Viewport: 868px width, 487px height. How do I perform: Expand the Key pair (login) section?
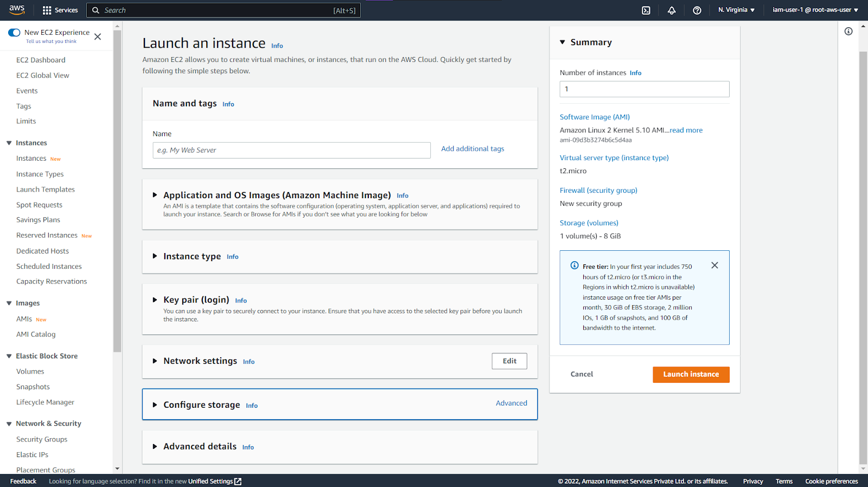(155, 300)
